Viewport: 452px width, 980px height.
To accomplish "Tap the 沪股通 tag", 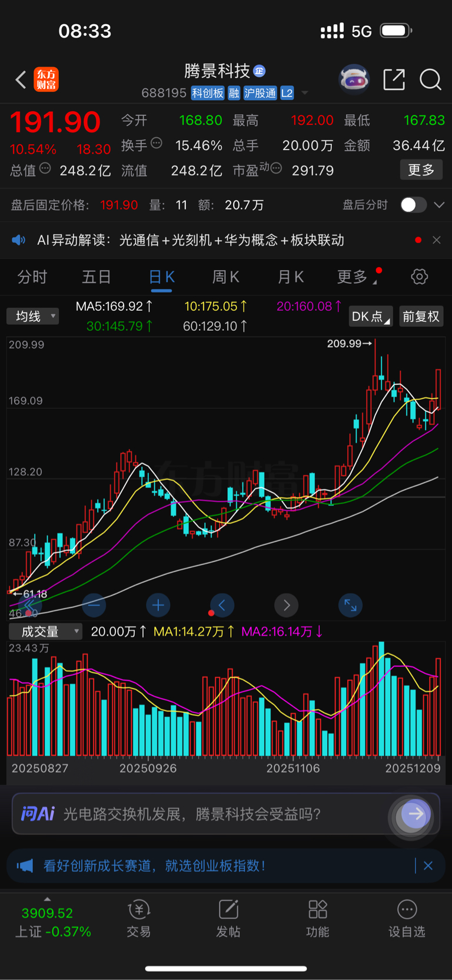I will pos(260,93).
